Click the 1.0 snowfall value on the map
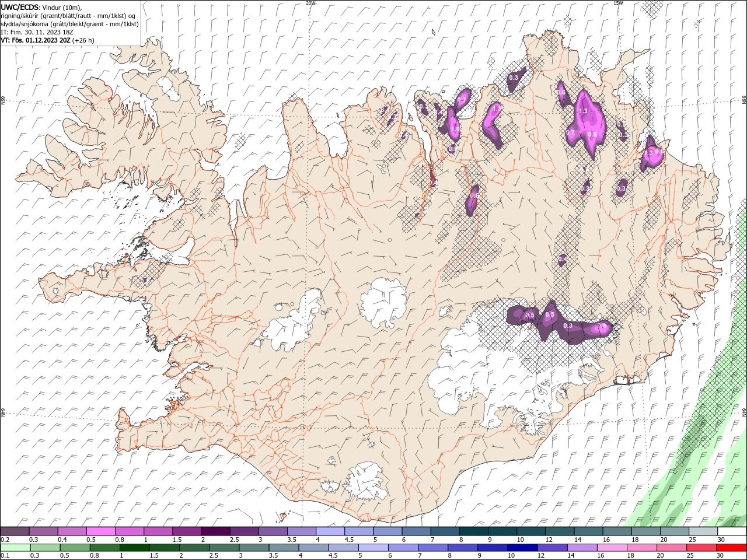747x560 pixels. [454, 129]
